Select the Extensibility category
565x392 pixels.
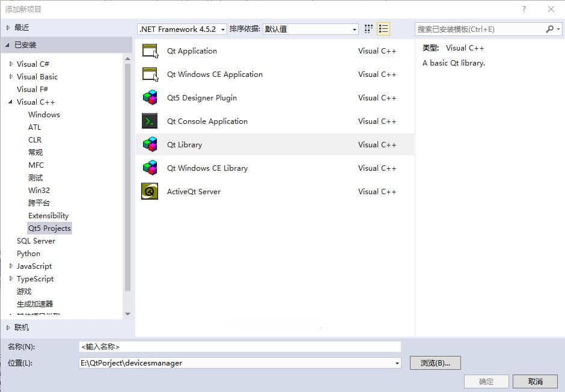(x=48, y=215)
